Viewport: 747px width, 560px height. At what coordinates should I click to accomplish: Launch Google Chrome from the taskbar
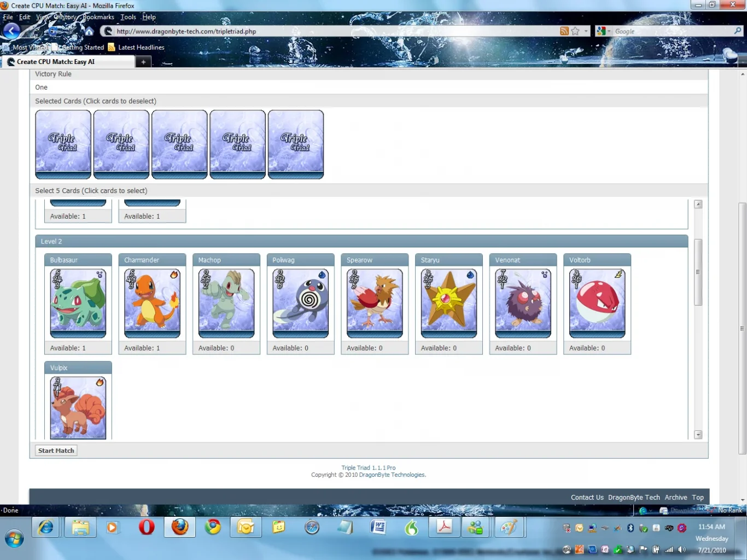213,527
